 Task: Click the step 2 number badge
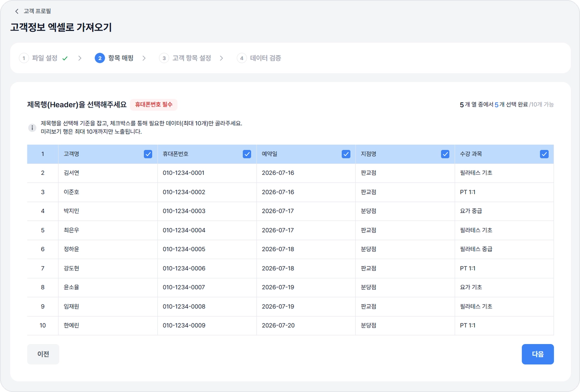click(x=100, y=58)
